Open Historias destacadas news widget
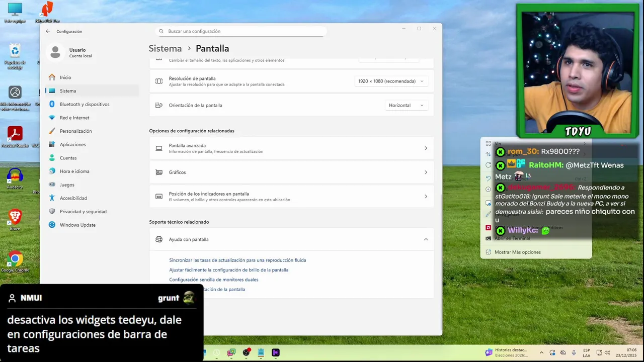Screen dimensions: 644x362 point(506,352)
